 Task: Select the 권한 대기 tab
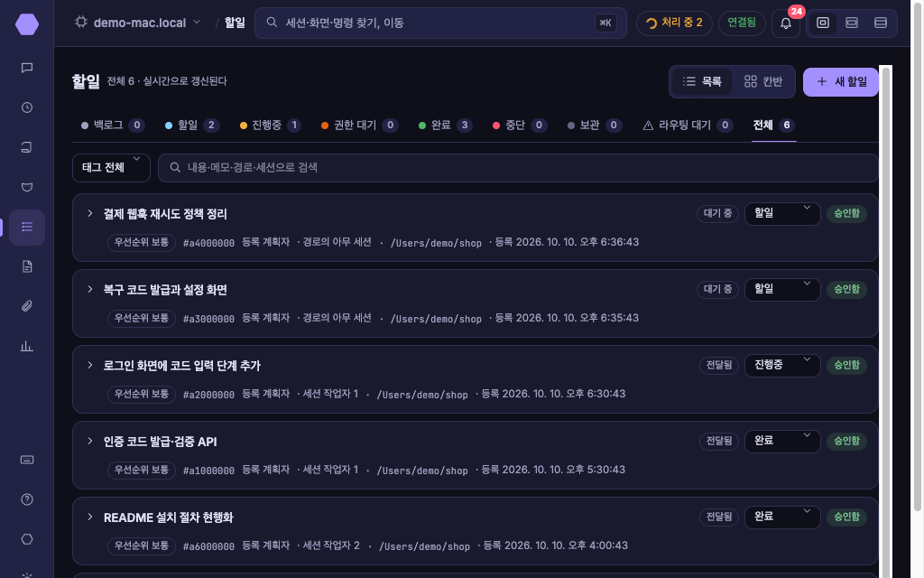(359, 125)
